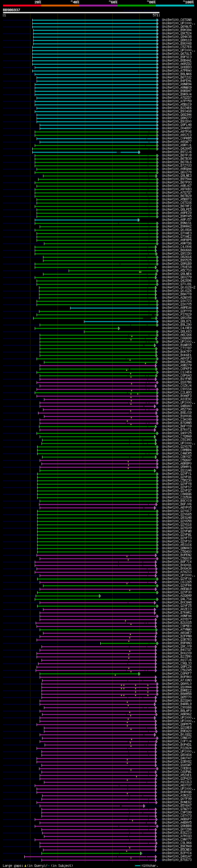
Task: Click the UniRef100_A6MZD2 hit label
Action: pyautogui.click(x=176, y=64)
